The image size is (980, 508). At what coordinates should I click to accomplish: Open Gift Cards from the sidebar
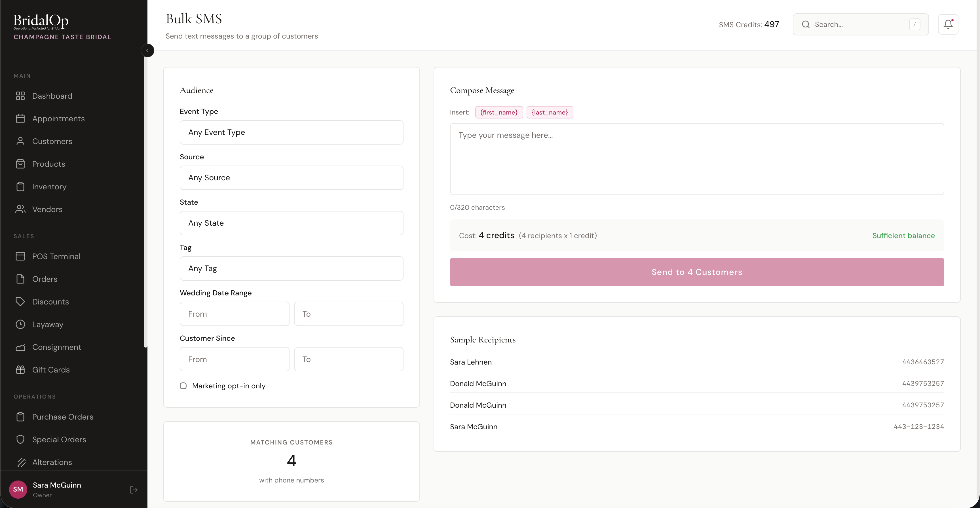pos(50,370)
